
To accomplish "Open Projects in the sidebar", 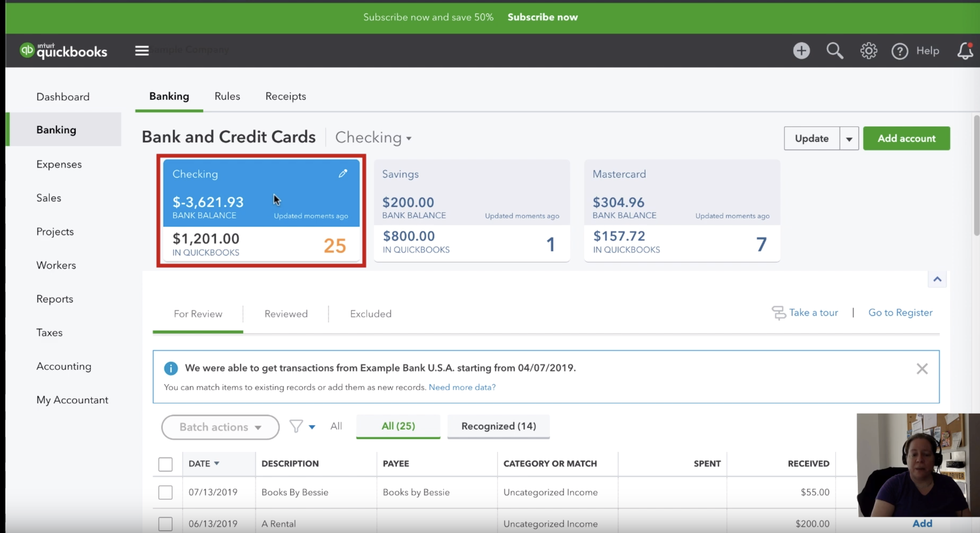I will point(55,232).
